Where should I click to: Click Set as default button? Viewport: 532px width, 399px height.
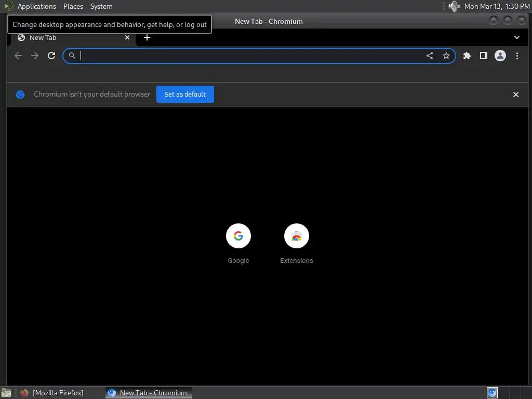[x=185, y=95]
